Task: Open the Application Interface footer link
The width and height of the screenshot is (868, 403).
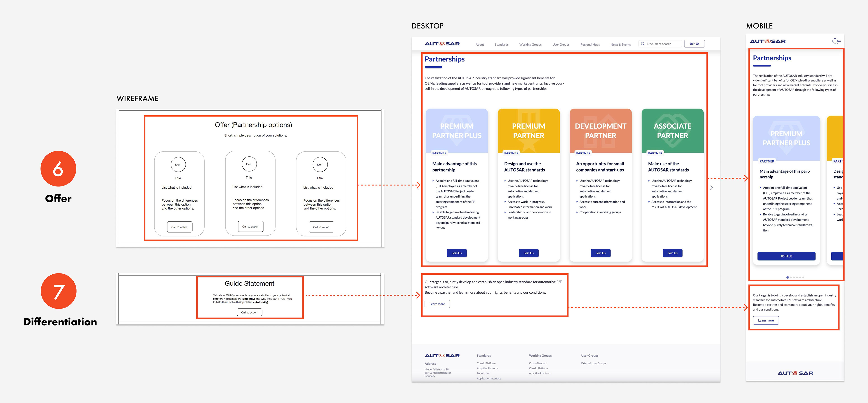Action: point(488,378)
